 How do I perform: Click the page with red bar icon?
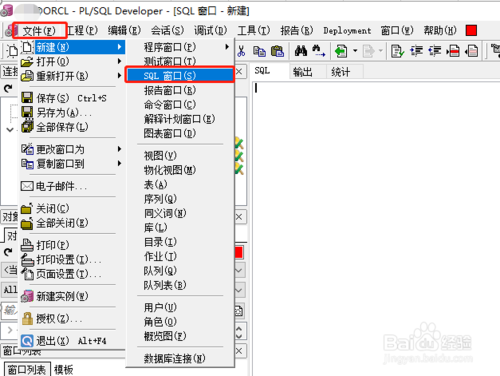[x=453, y=51]
